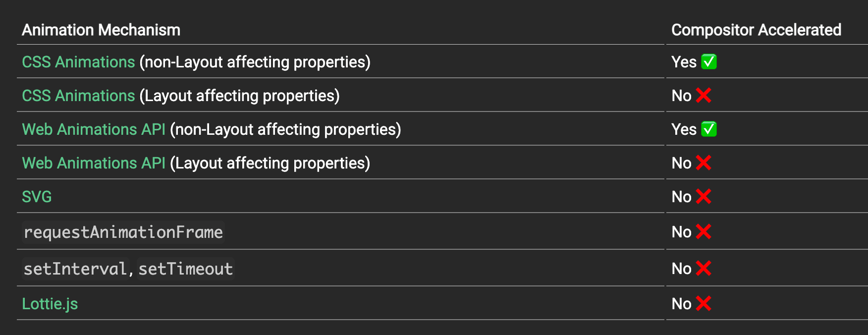Click the setInterval code label
This screenshot has width=868, height=335.
75,269
